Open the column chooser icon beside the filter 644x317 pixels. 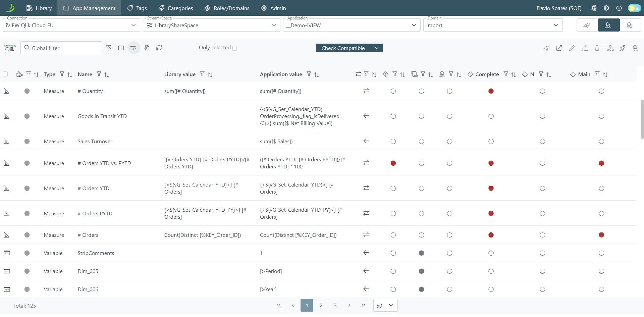pos(121,48)
